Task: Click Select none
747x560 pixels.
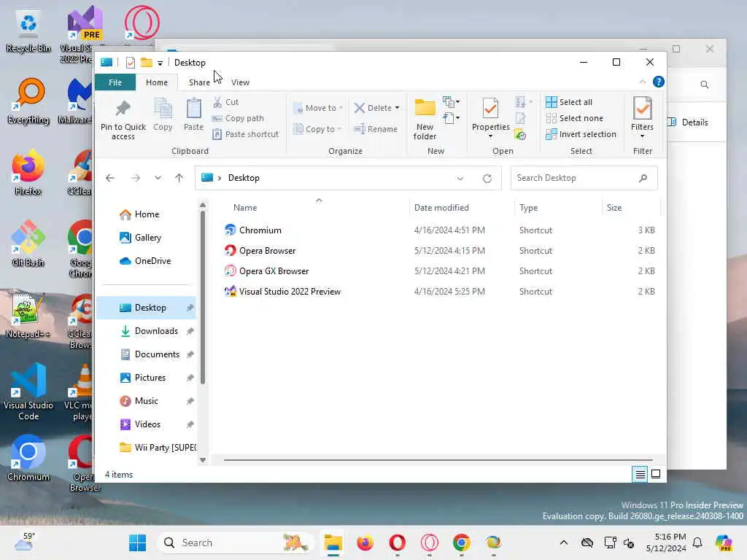Action: tap(575, 118)
